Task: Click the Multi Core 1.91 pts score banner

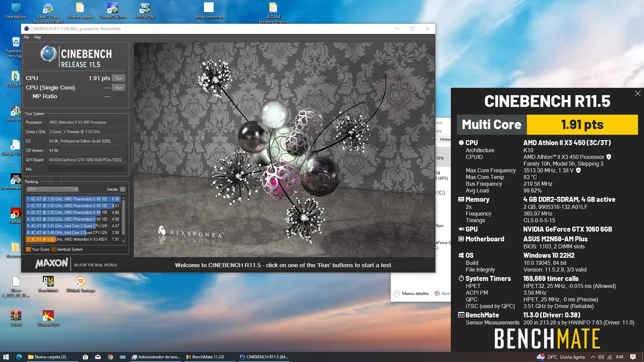Action: pos(547,125)
